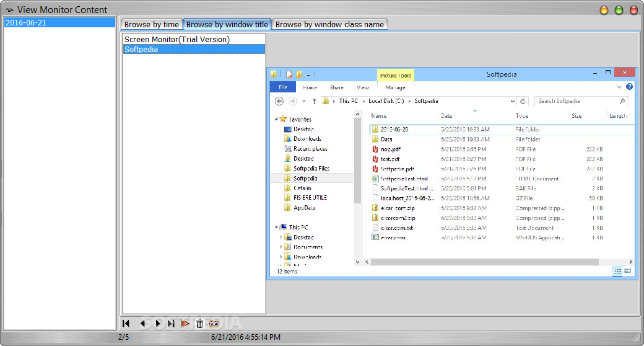
Task: Click the Favorites star icon
Action: 283,119
